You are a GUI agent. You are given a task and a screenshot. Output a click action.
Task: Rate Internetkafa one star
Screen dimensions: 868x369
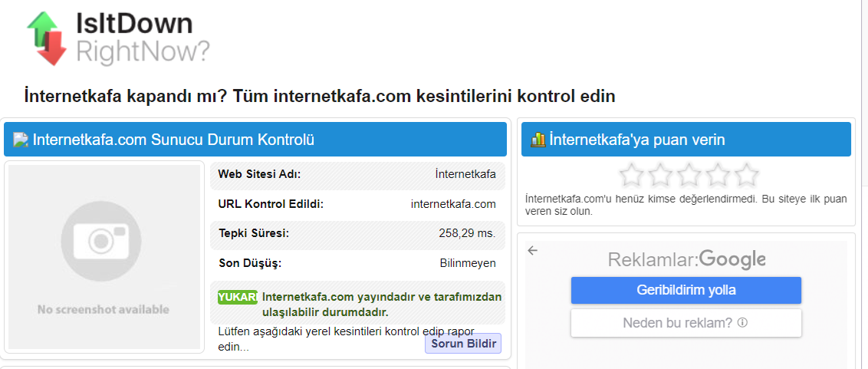click(632, 176)
